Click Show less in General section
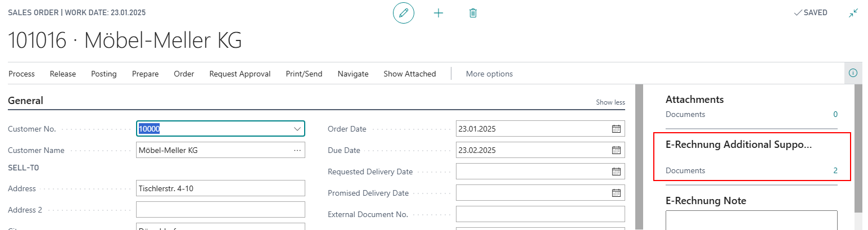This screenshot has height=230, width=868. pos(610,102)
